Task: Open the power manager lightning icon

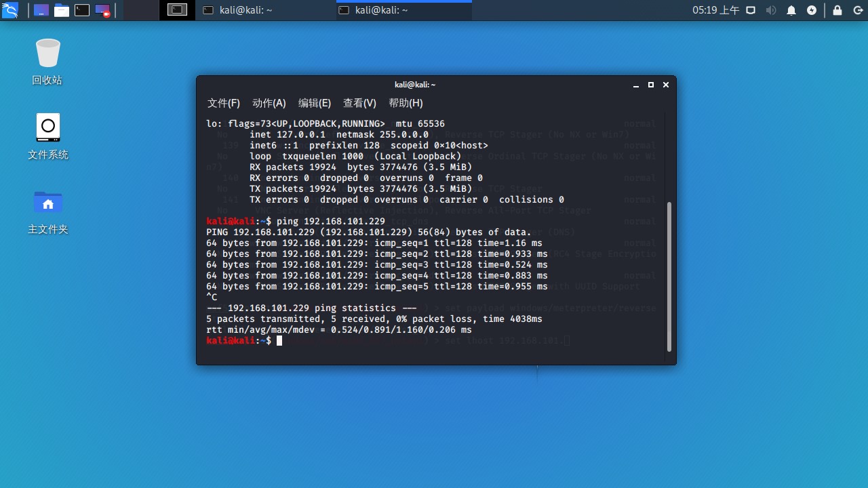Action: [x=812, y=10]
